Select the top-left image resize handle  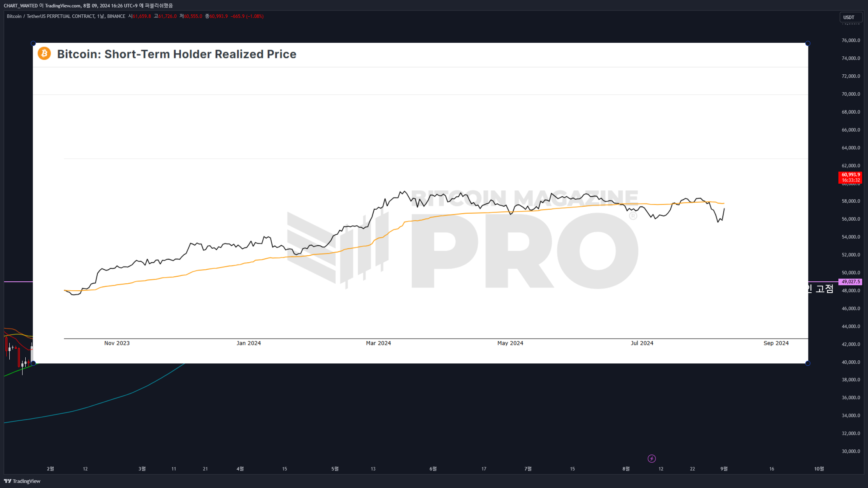click(33, 44)
